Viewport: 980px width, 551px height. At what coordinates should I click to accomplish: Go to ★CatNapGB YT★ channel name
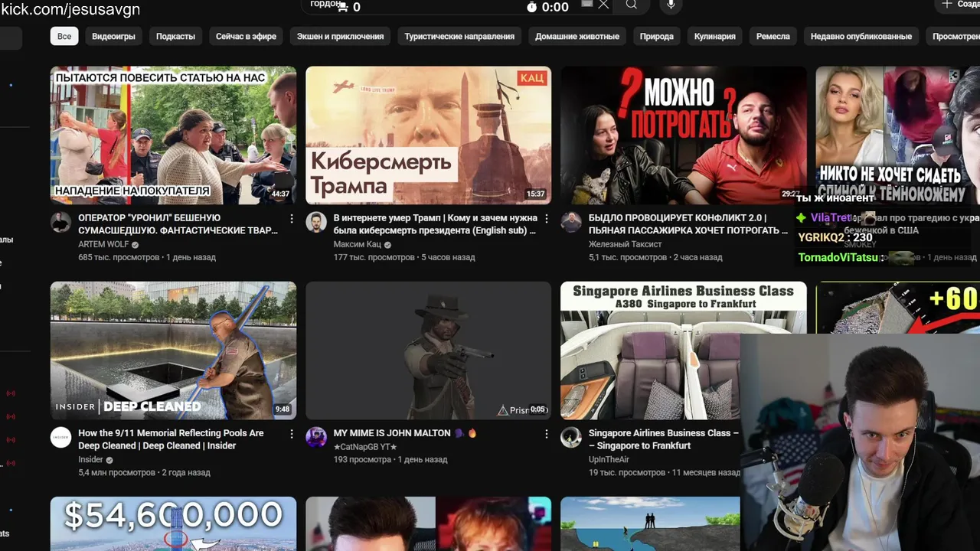point(365,446)
